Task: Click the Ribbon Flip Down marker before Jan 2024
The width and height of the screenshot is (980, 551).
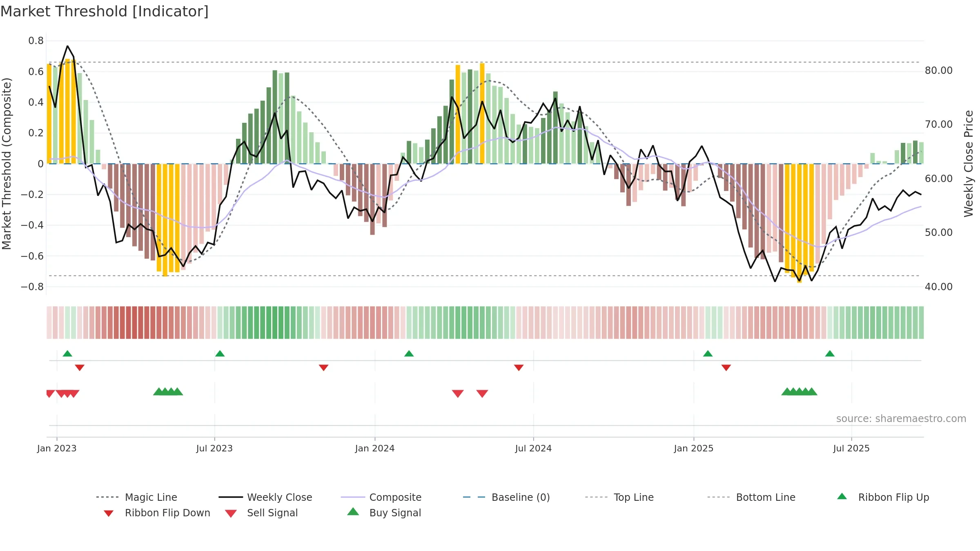Action: point(323,368)
